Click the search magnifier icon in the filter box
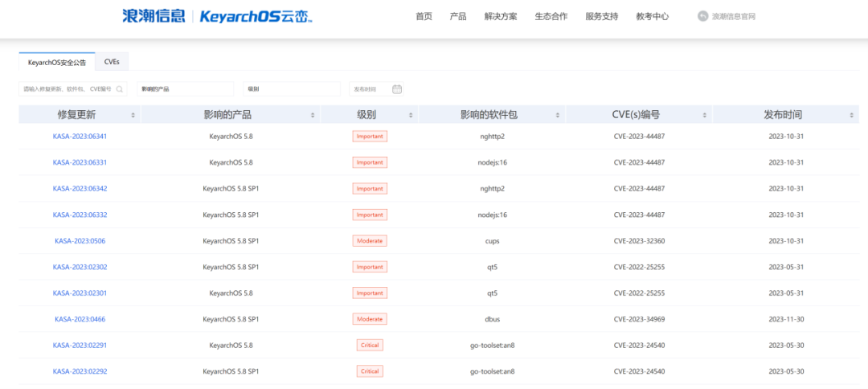 (x=120, y=88)
